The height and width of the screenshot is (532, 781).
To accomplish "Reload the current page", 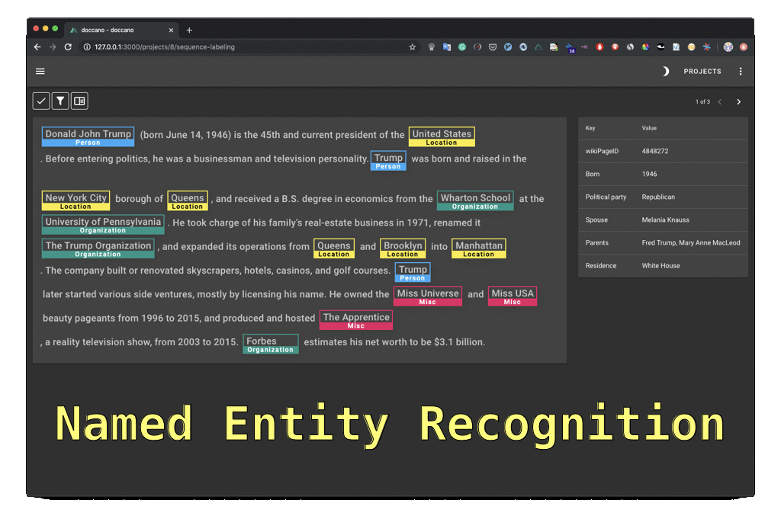I will coord(68,46).
